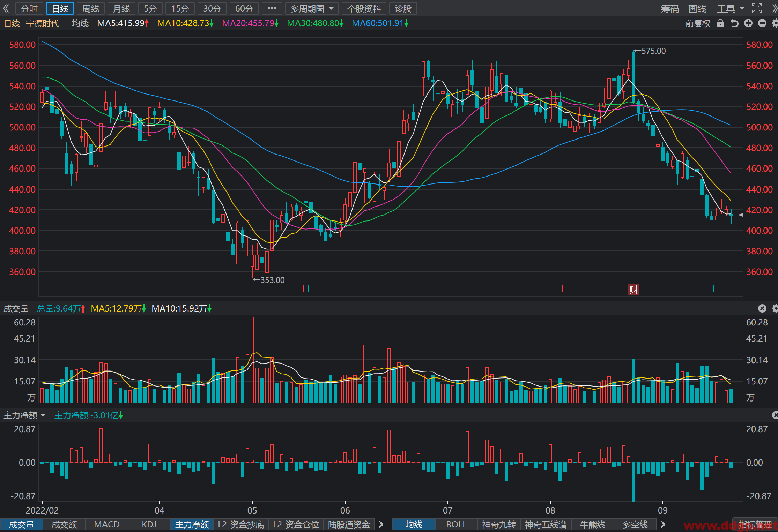Click 前复权 adjustment mode
Viewport: 778px width, 532px height.
pos(698,23)
